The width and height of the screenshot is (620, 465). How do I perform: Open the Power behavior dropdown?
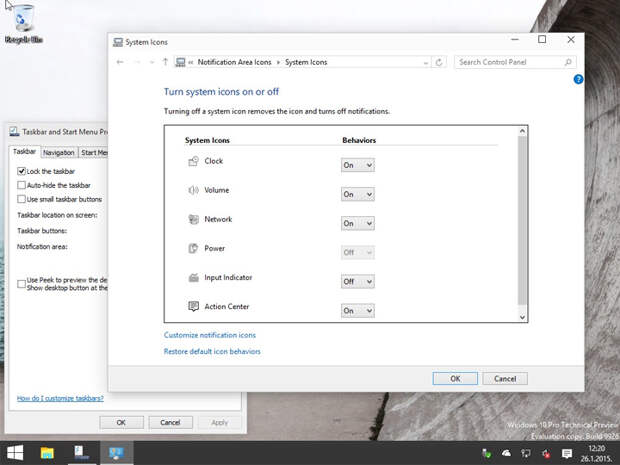point(358,252)
